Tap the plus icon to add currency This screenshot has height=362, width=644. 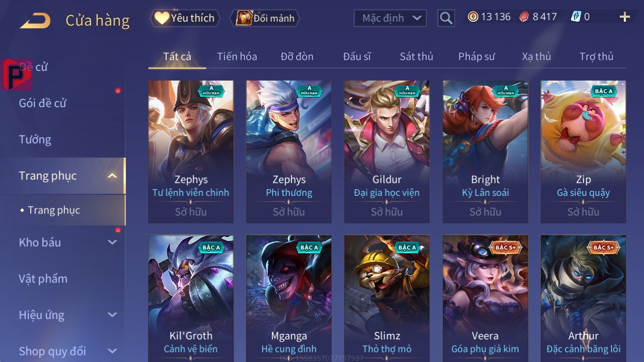[625, 17]
